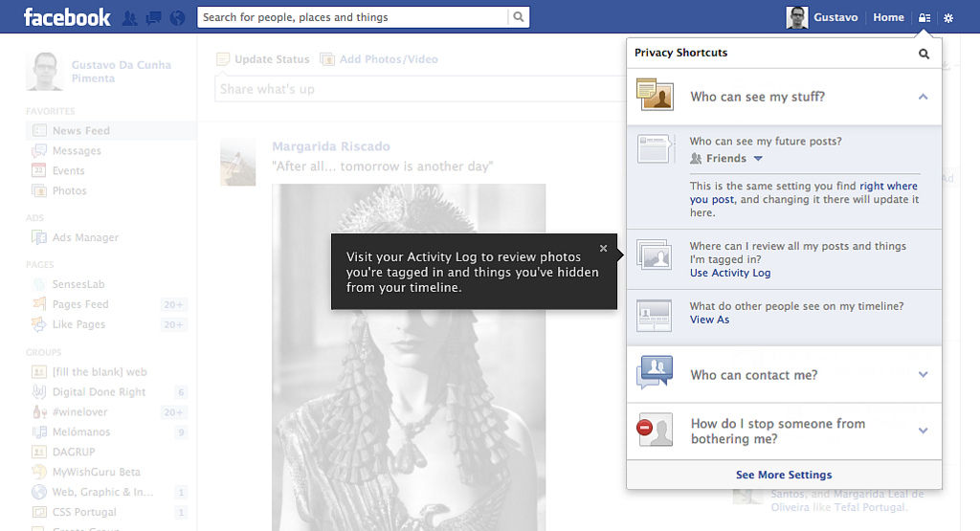Screen dimensions: 980x531
Task: Click the future posts icon
Action: (x=656, y=148)
